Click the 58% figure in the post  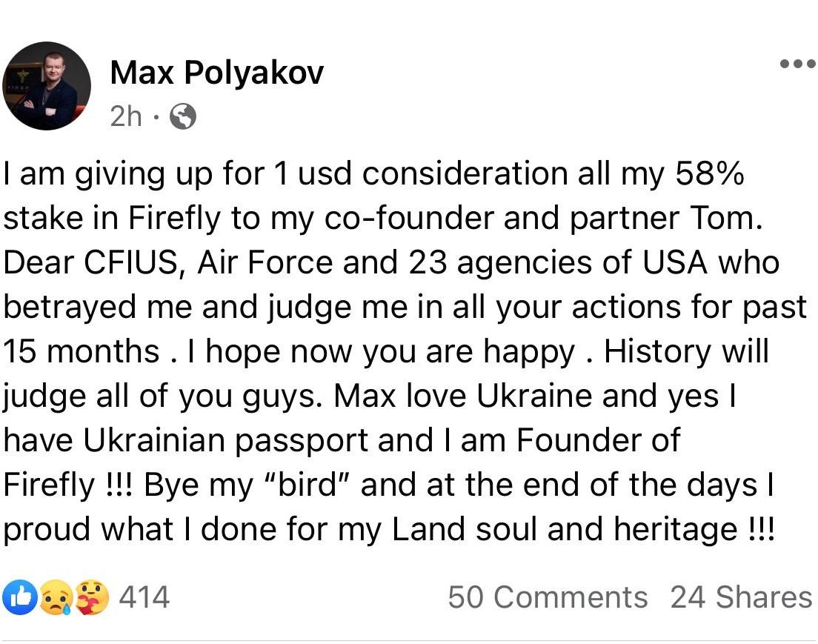(x=710, y=173)
